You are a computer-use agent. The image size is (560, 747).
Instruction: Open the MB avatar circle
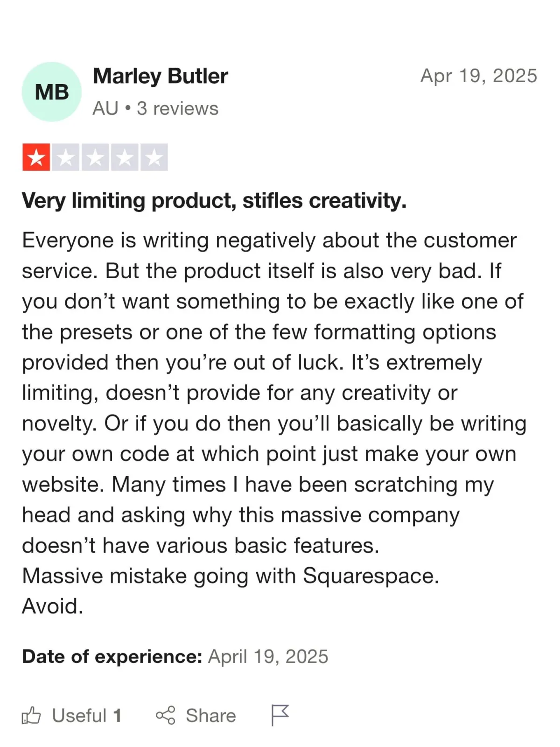tap(52, 92)
